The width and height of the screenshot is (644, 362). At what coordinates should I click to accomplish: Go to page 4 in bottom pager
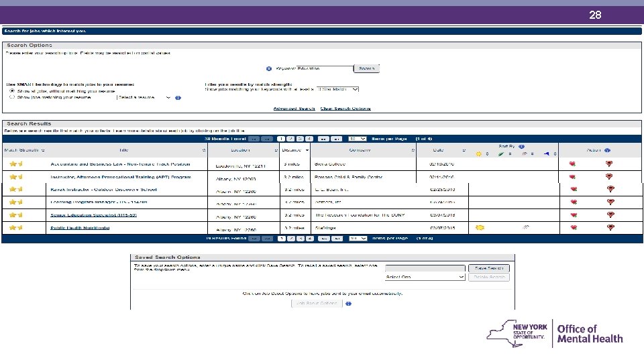310,239
